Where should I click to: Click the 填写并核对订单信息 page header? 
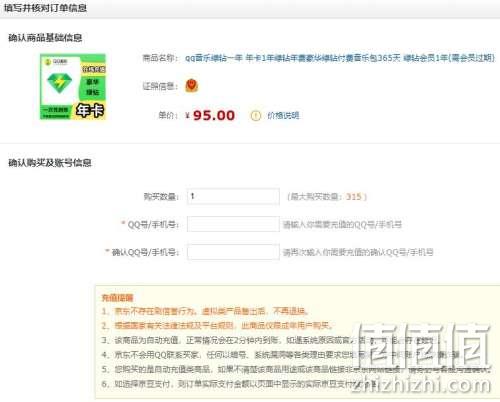coord(46,8)
